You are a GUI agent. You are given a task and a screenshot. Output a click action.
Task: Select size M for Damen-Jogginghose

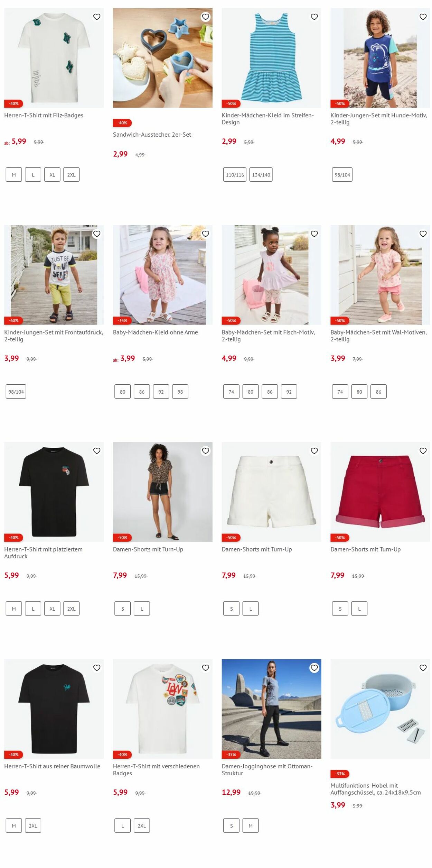(x=251, y=825)
